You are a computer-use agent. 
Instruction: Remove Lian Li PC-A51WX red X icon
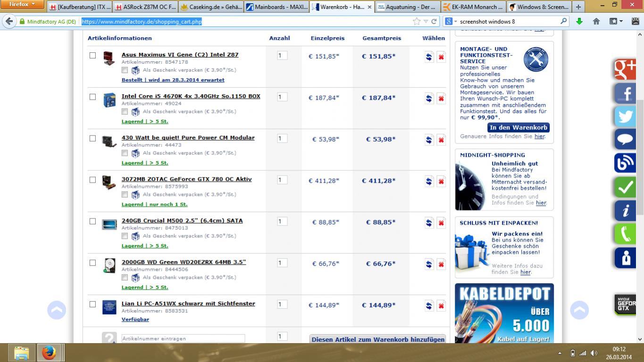[x=441, y=306]
